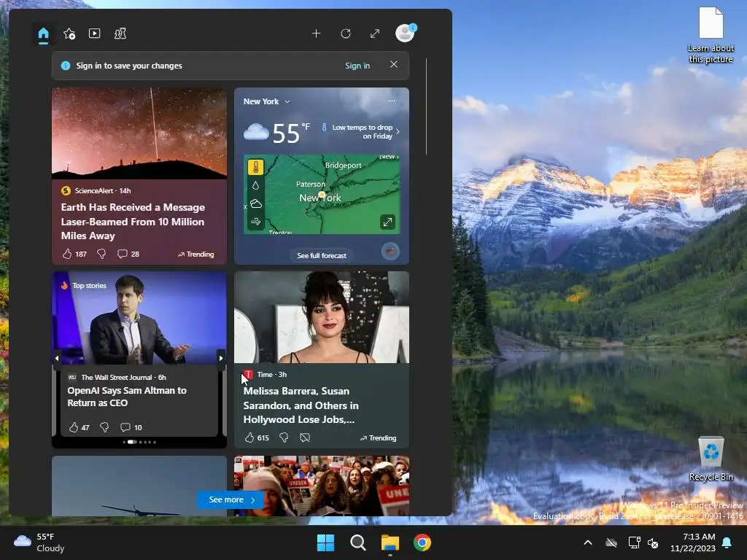The image size is (747, 560).
Task: Click the Sign in link
Action: click(357, 66)
